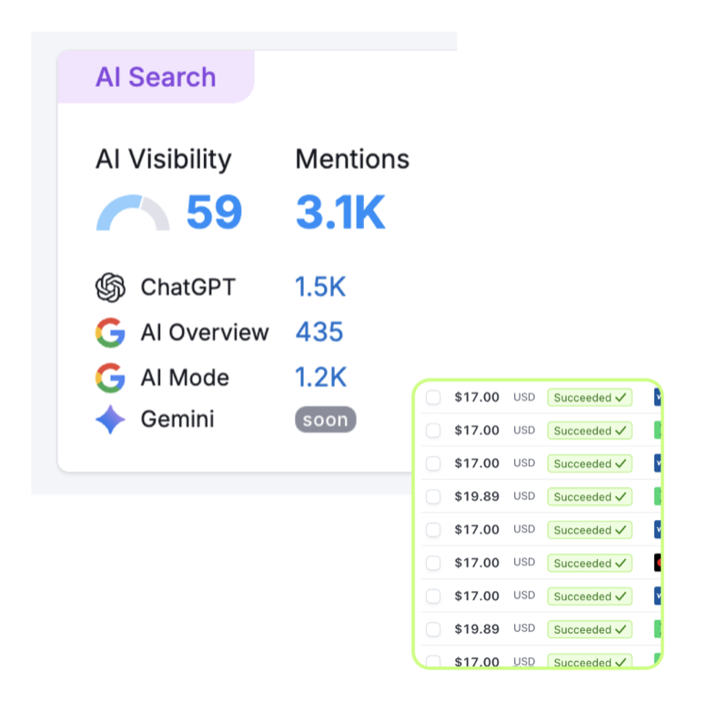This screenshot has height=702, width=728.
Task: Open the AI Search tab
Action: (x=156, y=77)
